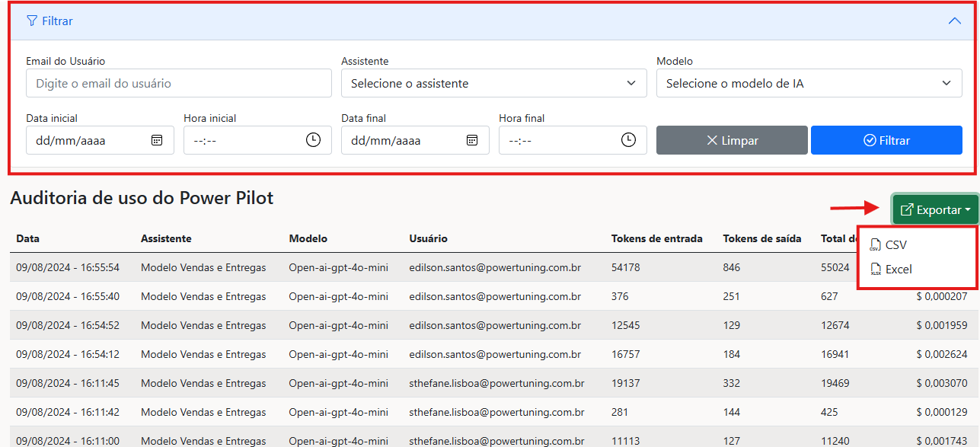980x447 pixels.
Task: Choose Excel from the export menu
Action: (899, 270)
